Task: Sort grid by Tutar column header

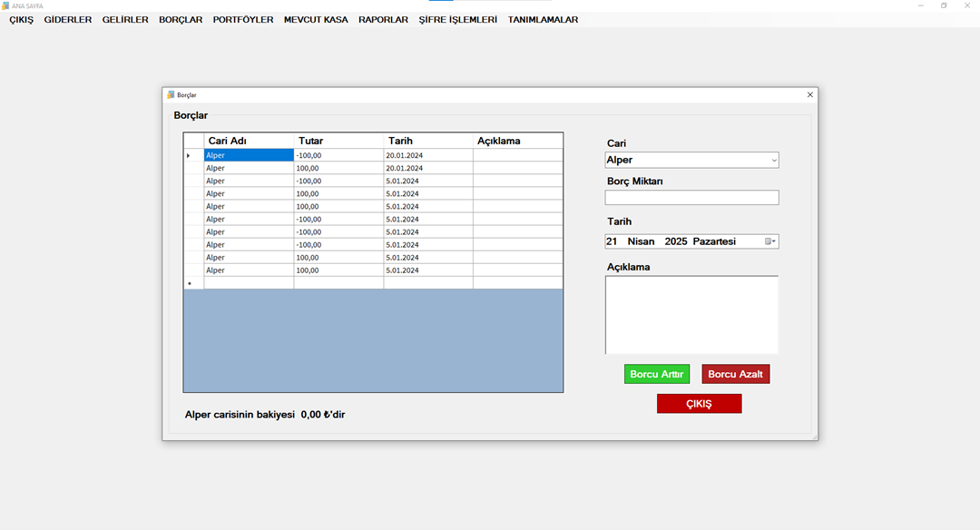Action: pos(338,141)
